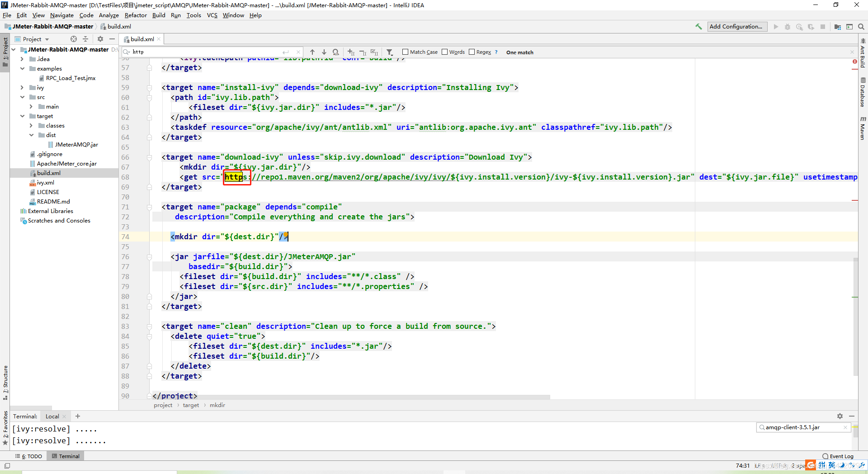The image size is (868, 474).
Task: Expand the ivy folder
Action: pyautogui.click(x=22, y=87)
